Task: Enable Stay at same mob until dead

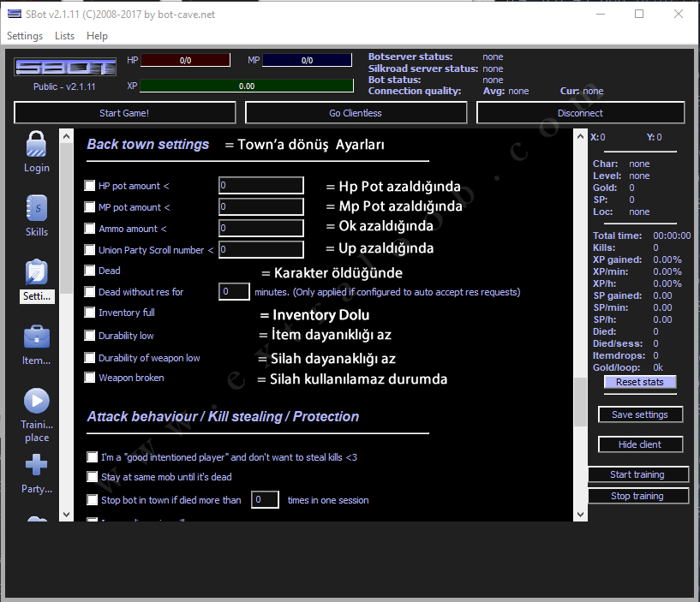Action: (93, 477)
